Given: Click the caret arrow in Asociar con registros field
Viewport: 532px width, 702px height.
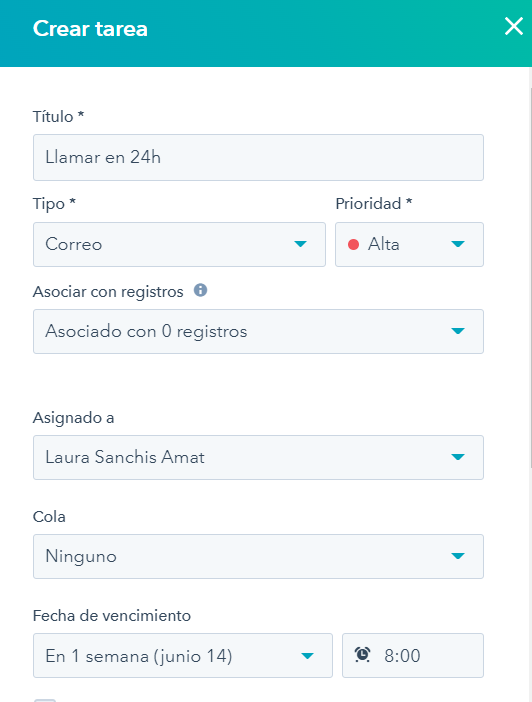Looking at the screenshot, I should 458,331.
